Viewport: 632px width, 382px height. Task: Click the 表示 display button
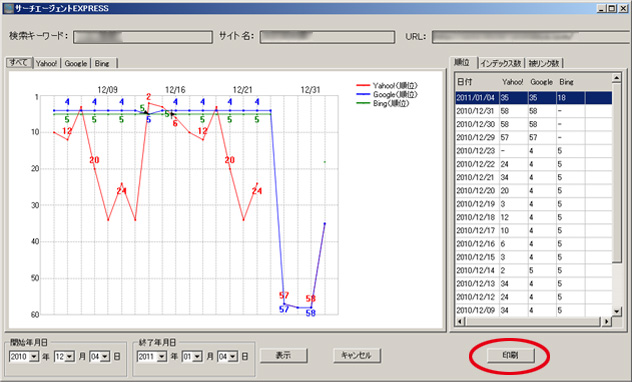[283, 355]
